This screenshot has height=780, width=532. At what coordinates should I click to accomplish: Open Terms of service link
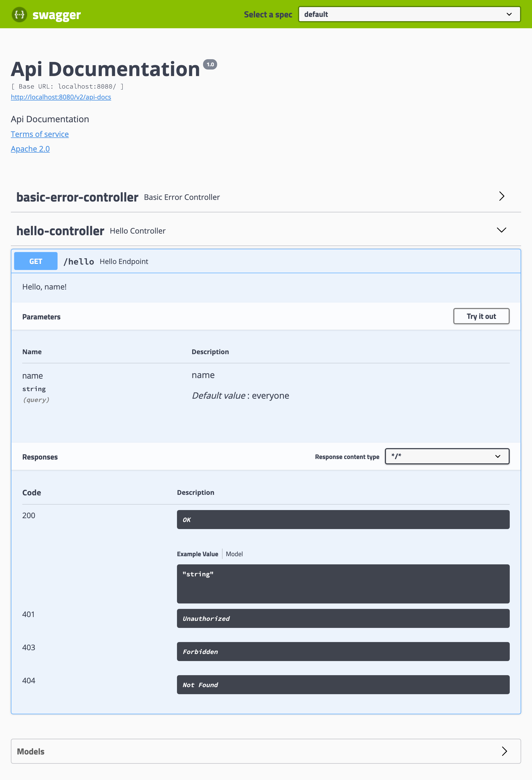40,134
